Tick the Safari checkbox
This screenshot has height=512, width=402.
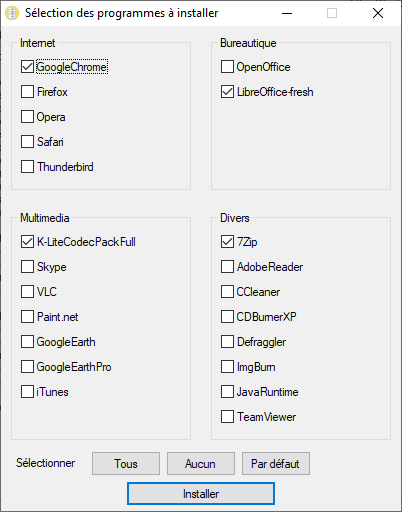pos(27,142)
